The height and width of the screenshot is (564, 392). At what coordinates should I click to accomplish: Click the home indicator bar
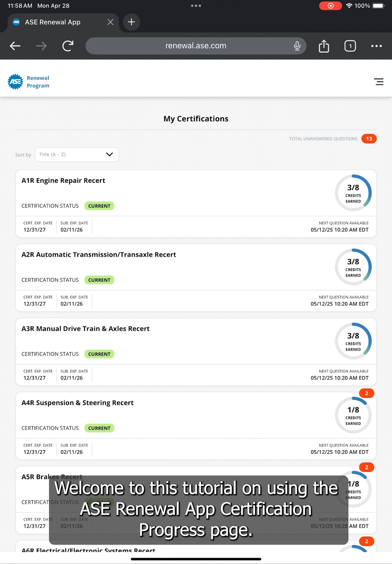pyautogui.click(x=196, y=559)
